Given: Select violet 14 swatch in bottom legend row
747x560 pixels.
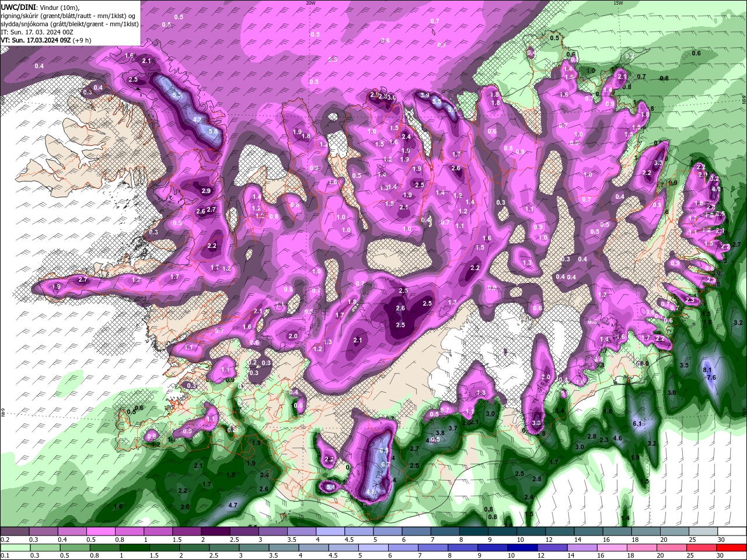Looking at the screenshot, I should tap(582, 548).
